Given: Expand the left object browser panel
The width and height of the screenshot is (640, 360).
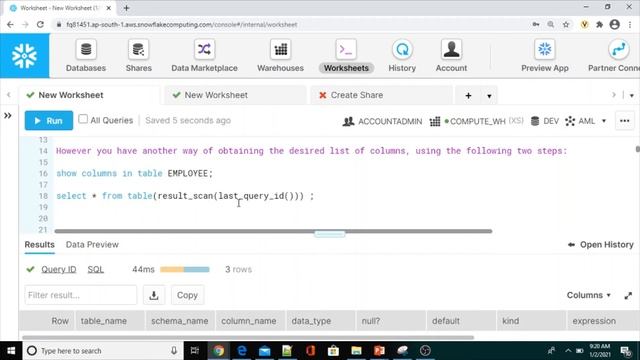Looking at the screenshot, I should (8, 116).
